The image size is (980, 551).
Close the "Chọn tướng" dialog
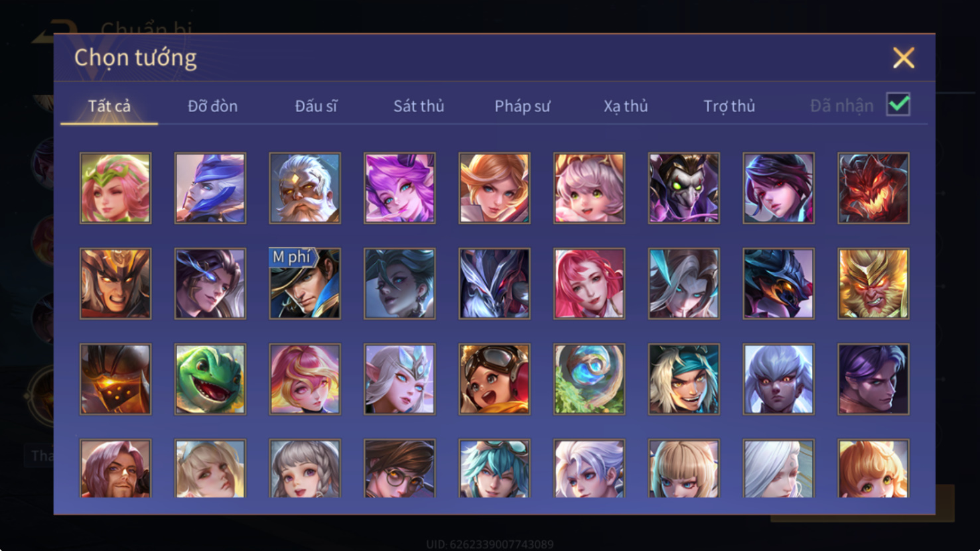point(904,58)
